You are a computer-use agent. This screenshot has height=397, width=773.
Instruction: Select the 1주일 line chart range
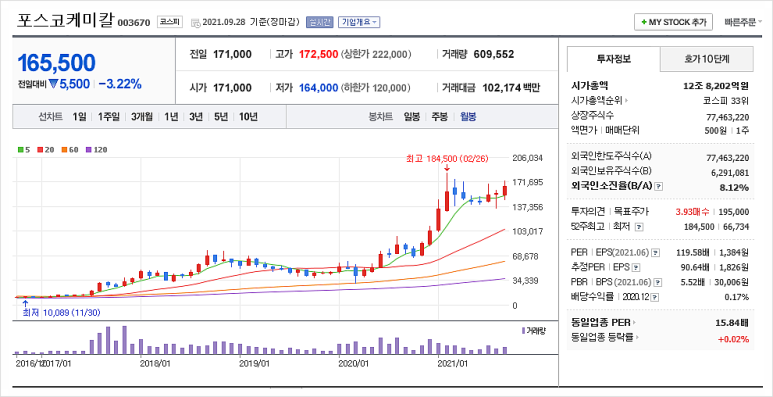108,117
